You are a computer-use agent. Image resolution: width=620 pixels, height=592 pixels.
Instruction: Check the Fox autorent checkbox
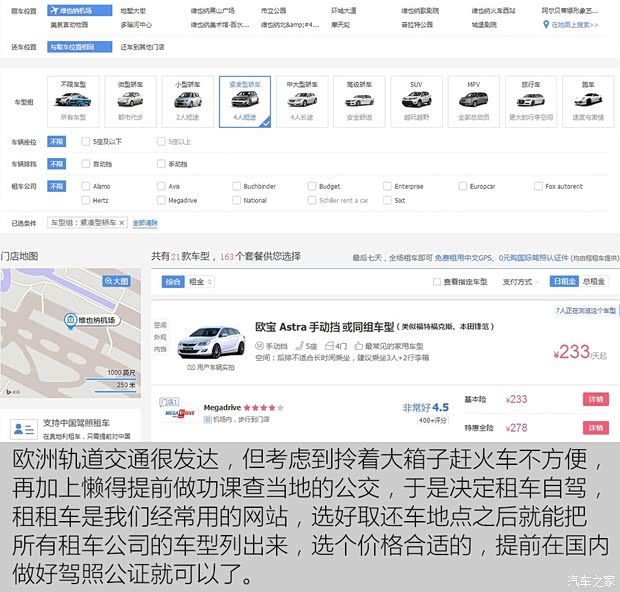point(538,186)
